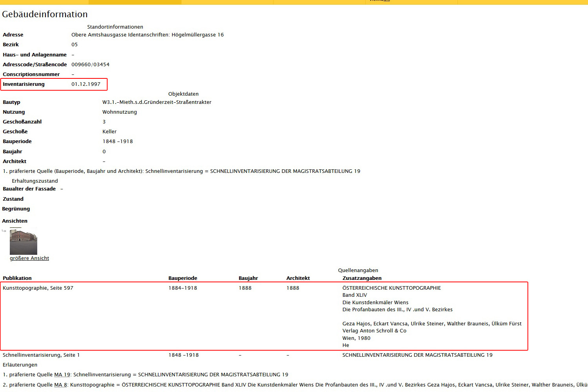
Task: Open the building photo thumbnail under Ansichten
Action: click(x=24, y=241)
